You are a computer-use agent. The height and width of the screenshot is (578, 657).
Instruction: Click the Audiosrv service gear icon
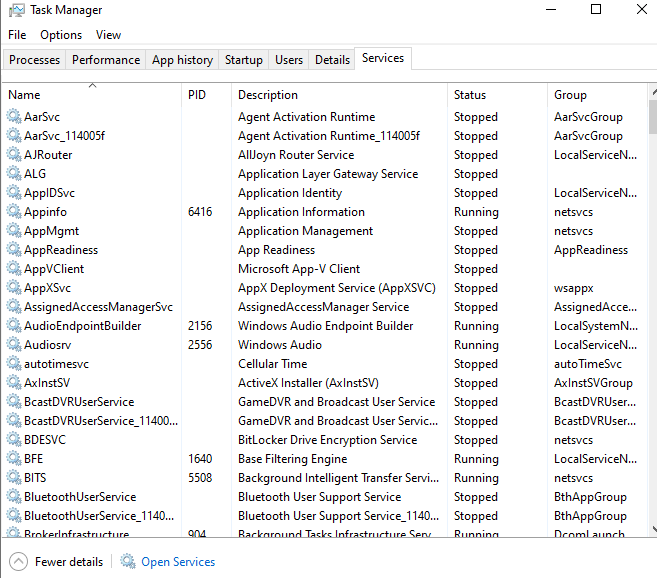click(14, 344)
